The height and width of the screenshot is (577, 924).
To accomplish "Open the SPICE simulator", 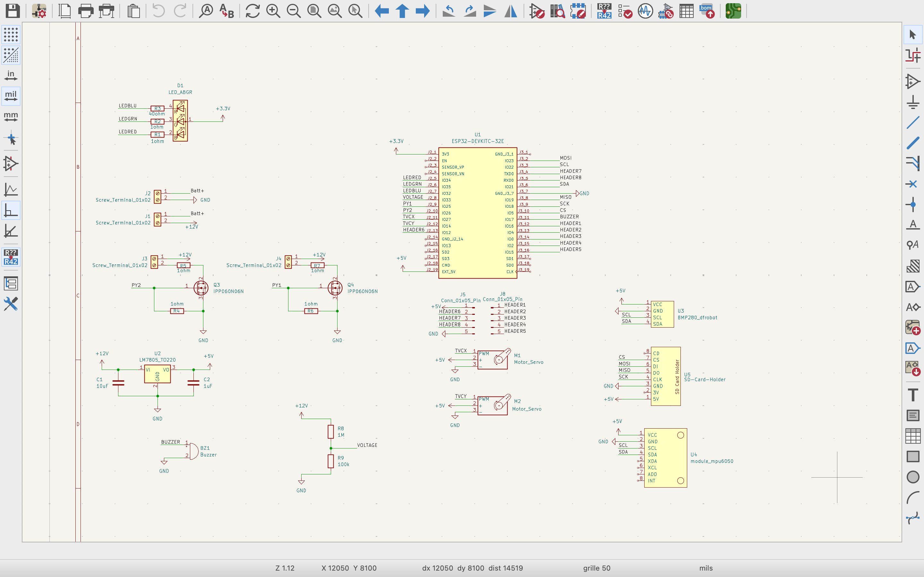I will pyautogui.click(x=645, y=11).
